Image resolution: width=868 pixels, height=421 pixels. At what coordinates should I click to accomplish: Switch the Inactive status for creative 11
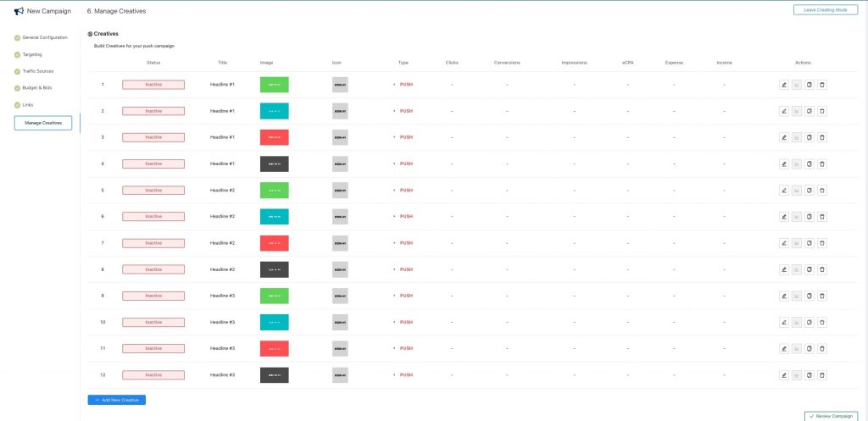(x=153, y=348)
